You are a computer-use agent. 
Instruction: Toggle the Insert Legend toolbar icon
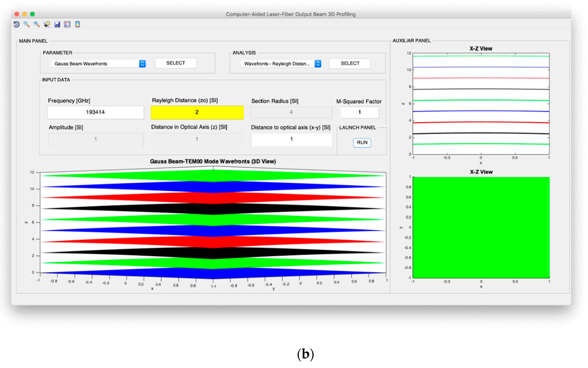[67, 24]
